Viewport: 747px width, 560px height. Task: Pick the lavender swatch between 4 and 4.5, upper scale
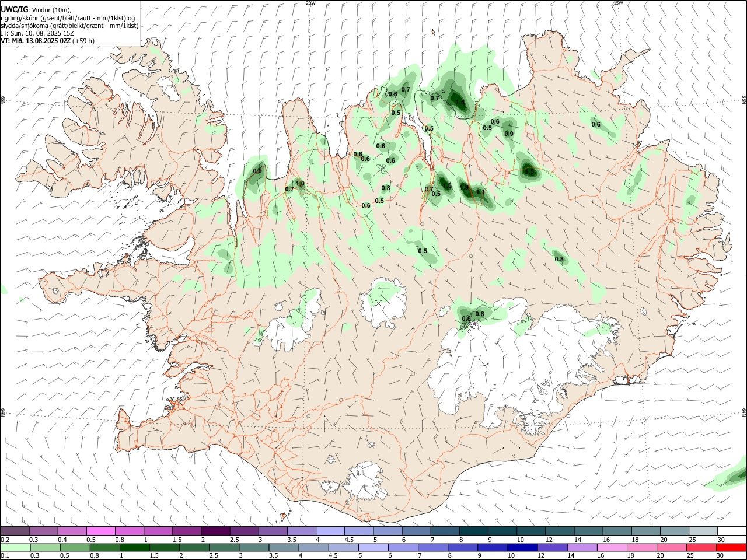point(330,531)
